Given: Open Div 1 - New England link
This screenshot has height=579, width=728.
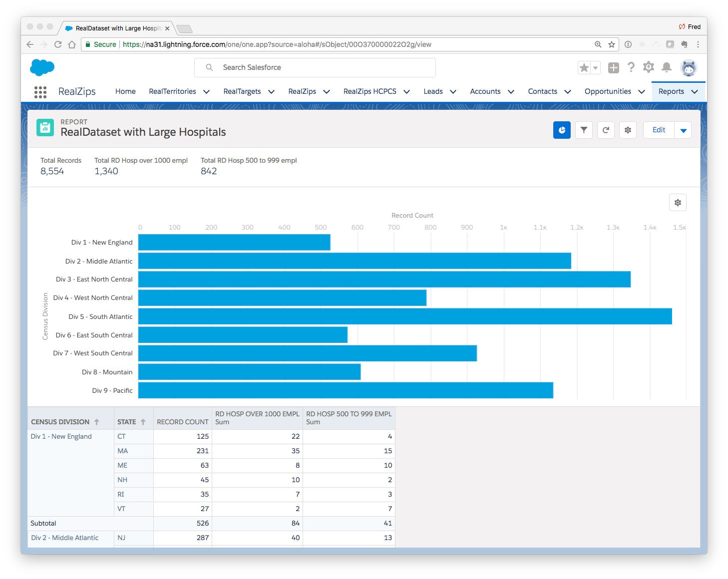Looking at the screenshot, I should (61, 436).
